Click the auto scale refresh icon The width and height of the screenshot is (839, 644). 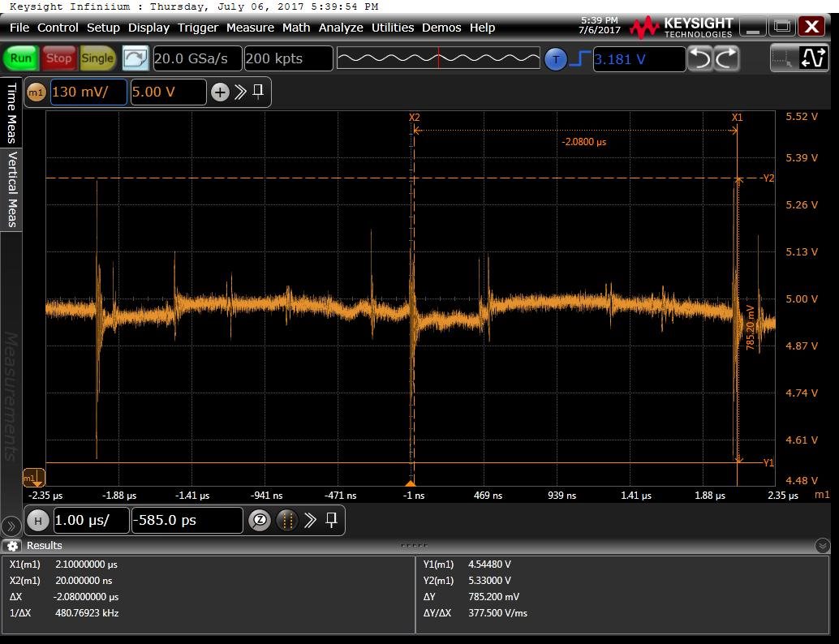136,58
